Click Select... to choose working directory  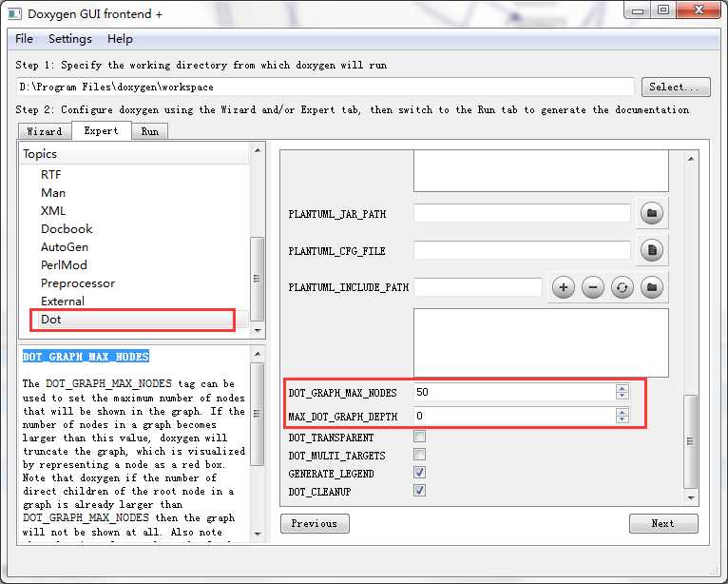[x=676, y=87]
